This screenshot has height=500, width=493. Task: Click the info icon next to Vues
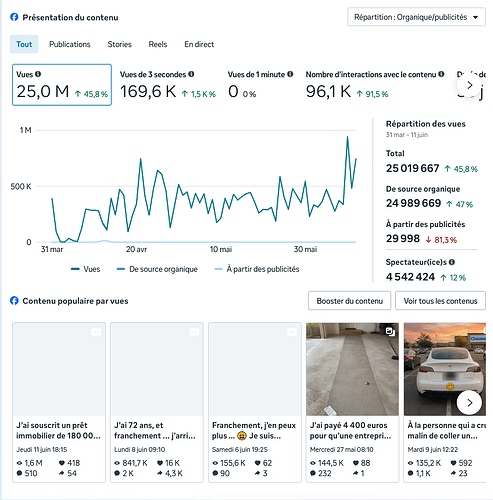point(38,74)
